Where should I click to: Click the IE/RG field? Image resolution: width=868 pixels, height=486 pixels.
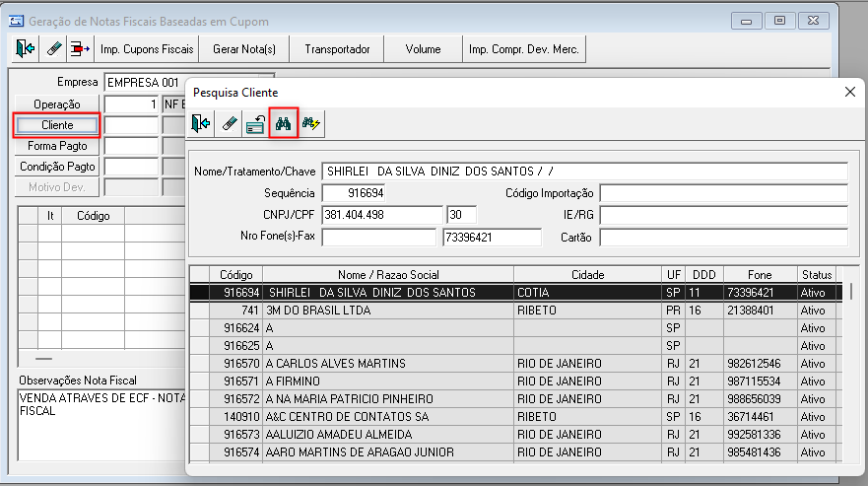point(723,215)
